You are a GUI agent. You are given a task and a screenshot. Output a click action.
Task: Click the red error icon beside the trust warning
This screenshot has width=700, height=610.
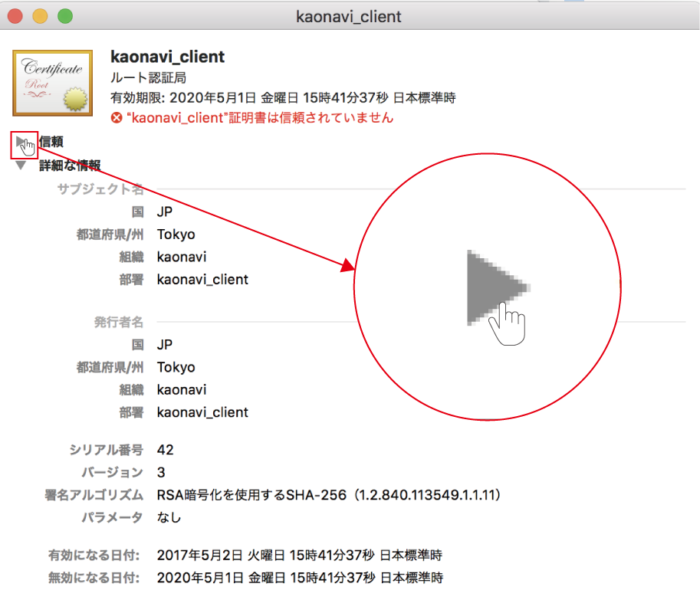(117, 118)
